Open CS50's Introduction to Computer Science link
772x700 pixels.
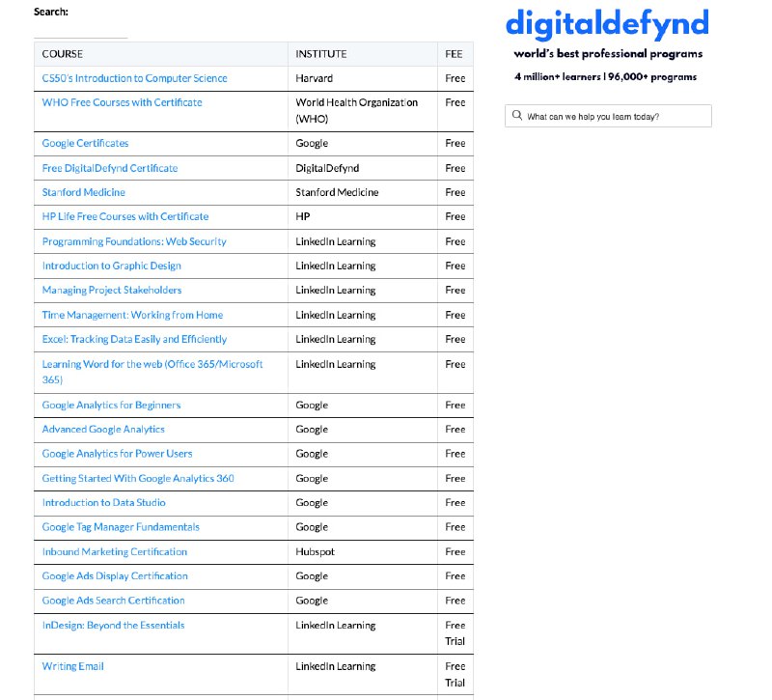coord(134,78)
